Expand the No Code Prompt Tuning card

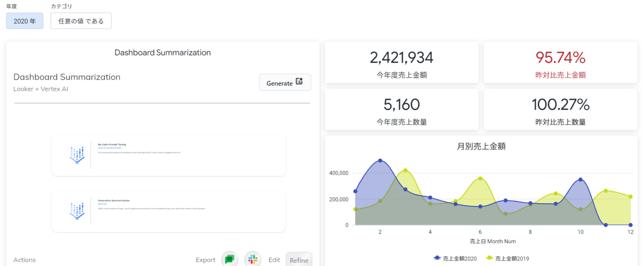coord(168,155)
